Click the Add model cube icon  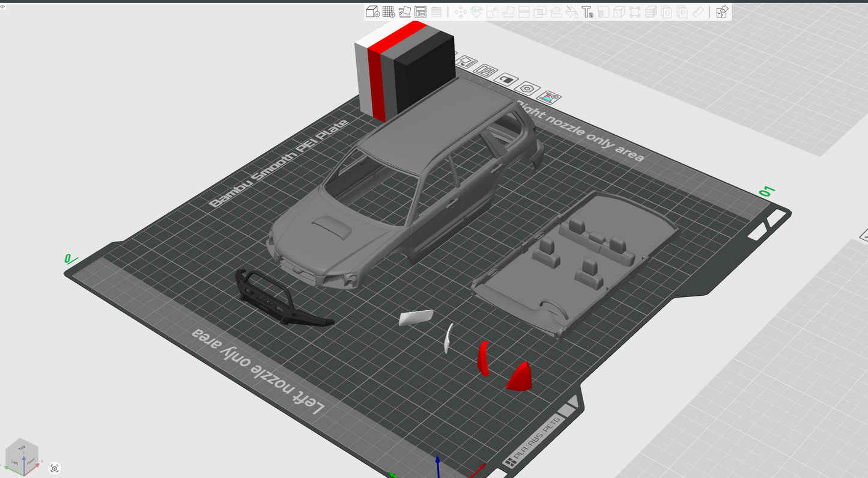point(372,12)
